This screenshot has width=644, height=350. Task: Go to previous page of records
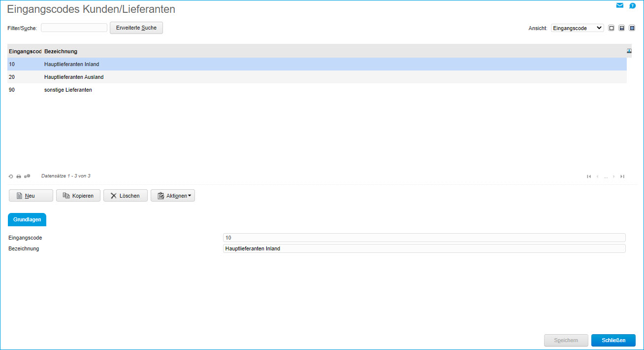tap(598, 176)
